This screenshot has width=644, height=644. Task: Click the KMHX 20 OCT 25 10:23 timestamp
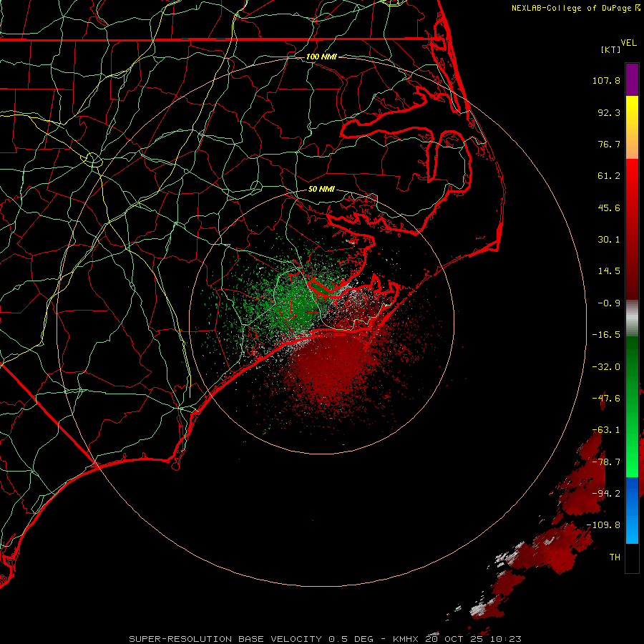click(x=457, y=639)
